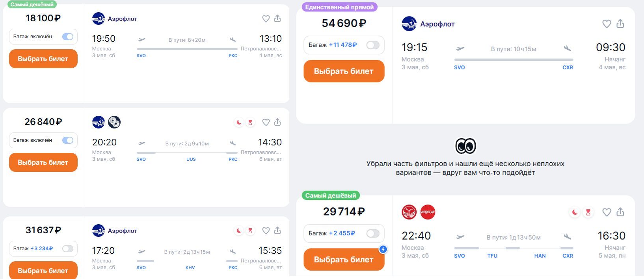Add the 54 690₽ Nha Trang flight to favorites
644x279 pixels.
pos(607,24)
